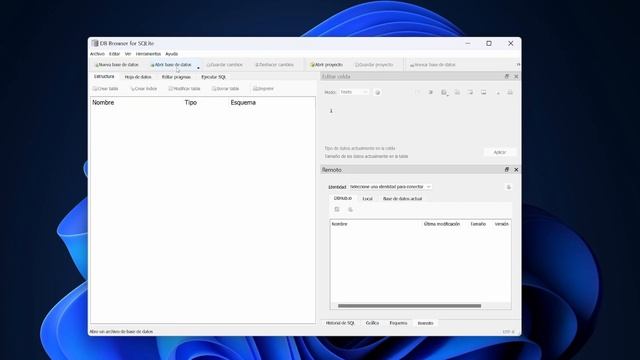Minimize the DB Browser for SQLite window

pyautogui.click(x=468, y=43)
